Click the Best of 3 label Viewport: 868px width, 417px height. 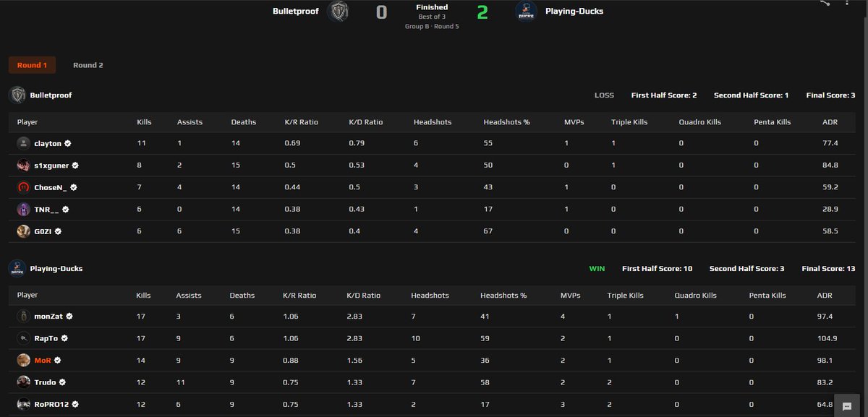click(432, 17)
